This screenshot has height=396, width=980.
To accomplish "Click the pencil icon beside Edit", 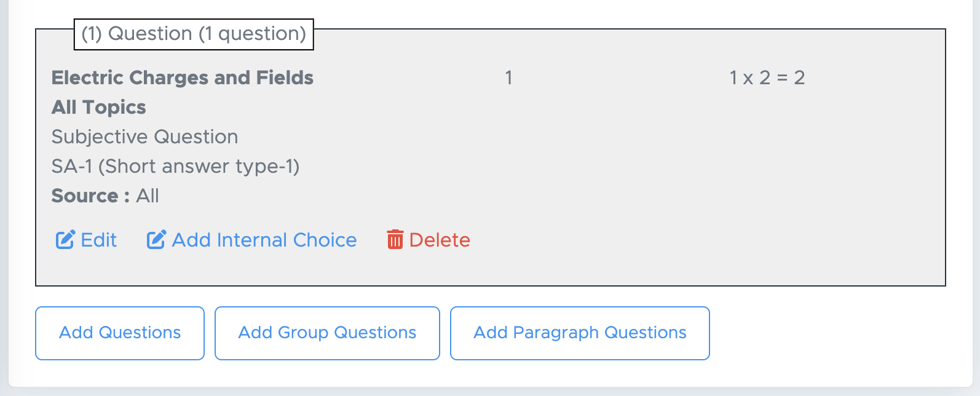I will 65,240.
